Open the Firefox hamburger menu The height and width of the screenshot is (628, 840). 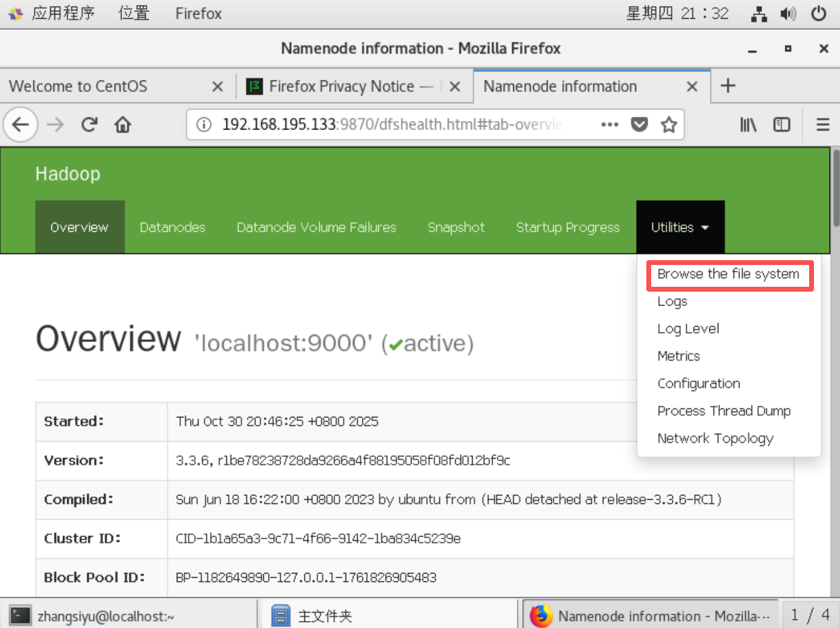coord(822,124)
